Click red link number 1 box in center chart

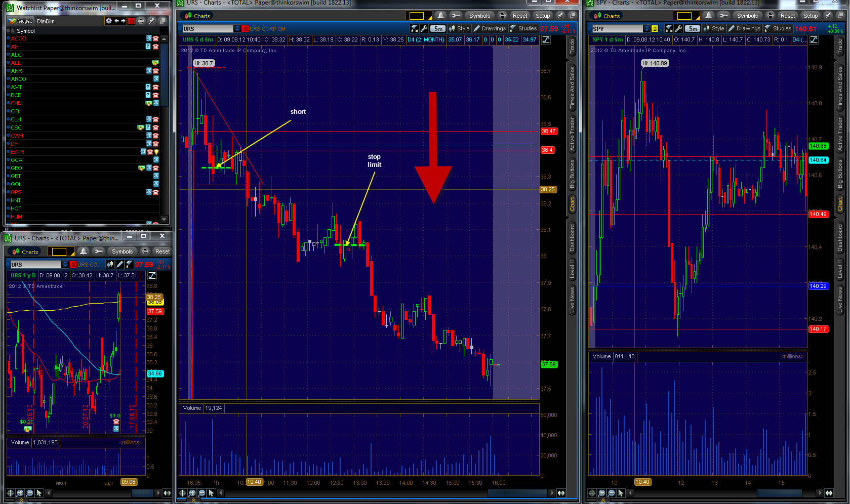[245, 29]
